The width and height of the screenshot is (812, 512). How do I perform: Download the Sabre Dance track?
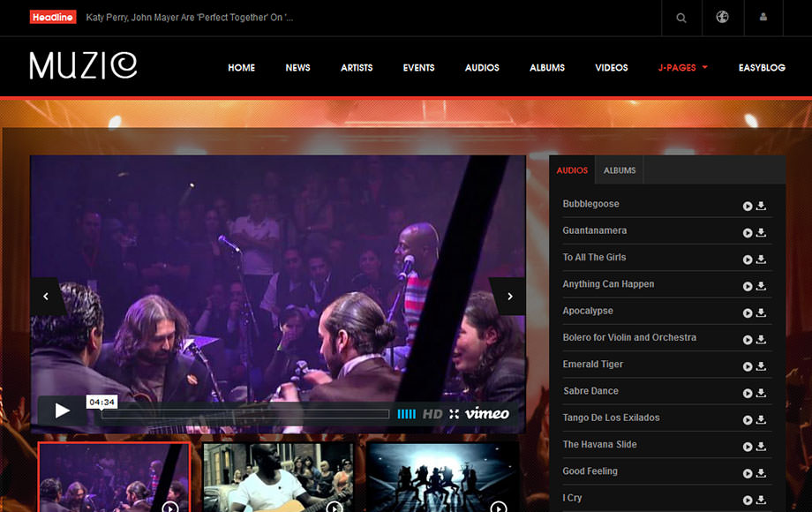[761, 393]
